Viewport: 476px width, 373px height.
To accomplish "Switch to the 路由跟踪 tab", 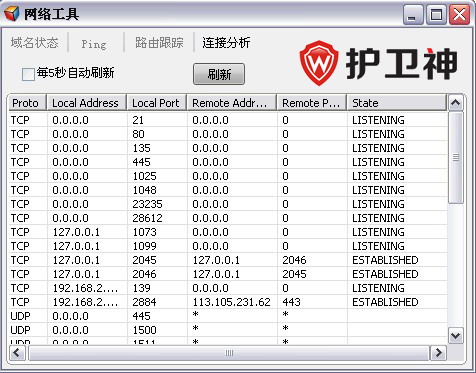I will [x=159, y=43].
